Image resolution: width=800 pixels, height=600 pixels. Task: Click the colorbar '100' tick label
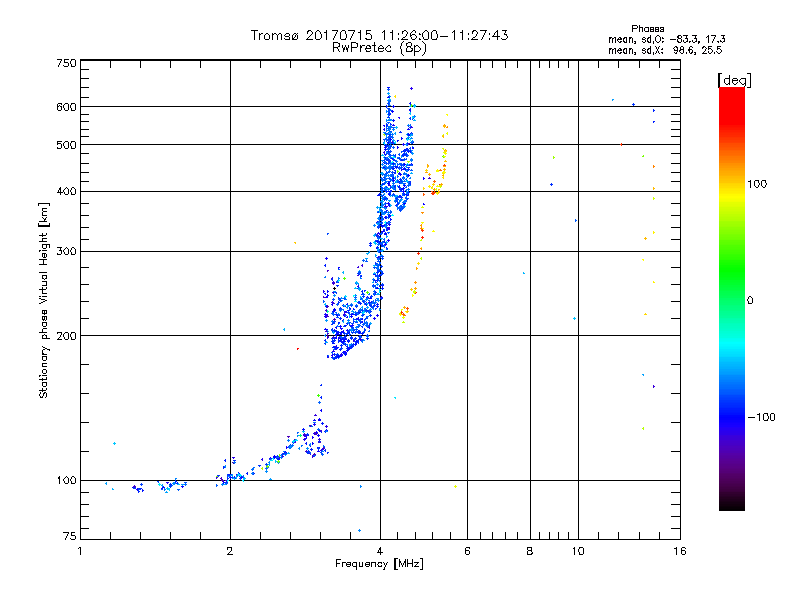[x=757, y=184]
